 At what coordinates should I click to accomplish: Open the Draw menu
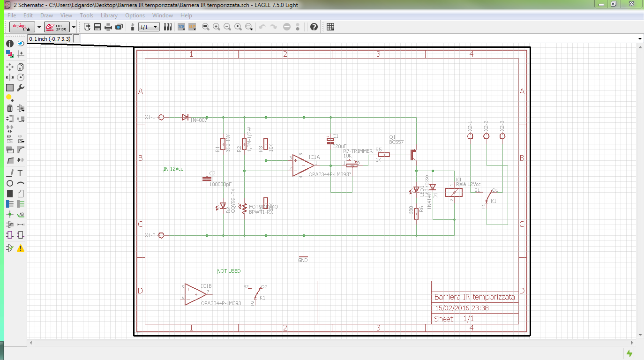pos(46,15)
